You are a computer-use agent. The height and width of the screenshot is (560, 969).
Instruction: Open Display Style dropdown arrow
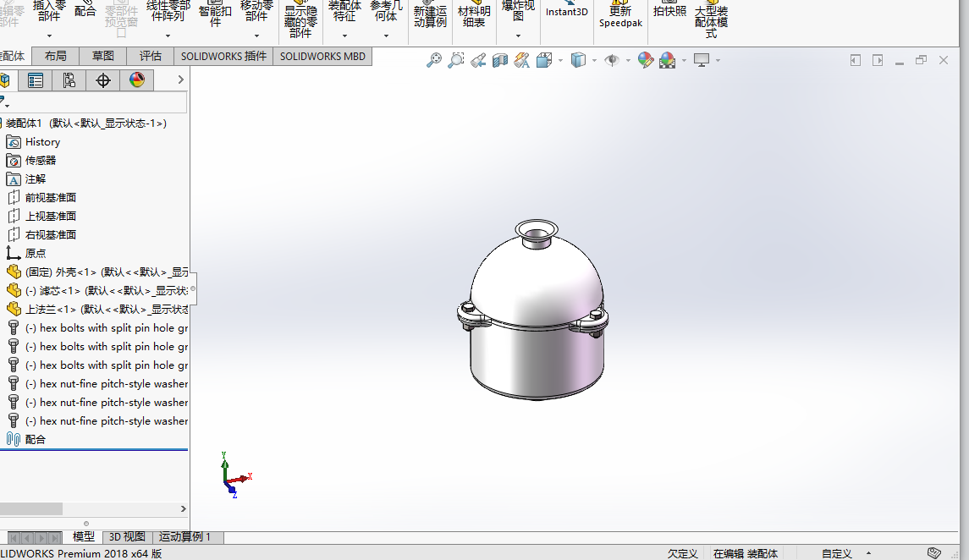594,61
